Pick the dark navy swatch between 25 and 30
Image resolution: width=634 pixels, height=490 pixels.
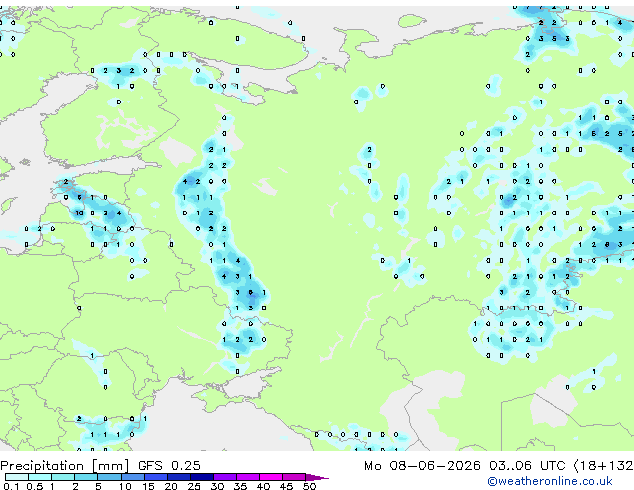click(x=201, y=477)
